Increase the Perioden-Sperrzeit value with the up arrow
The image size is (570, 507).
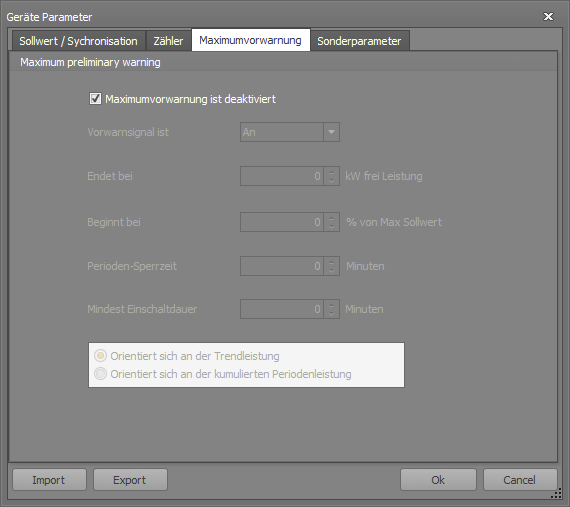coord(332,262)
